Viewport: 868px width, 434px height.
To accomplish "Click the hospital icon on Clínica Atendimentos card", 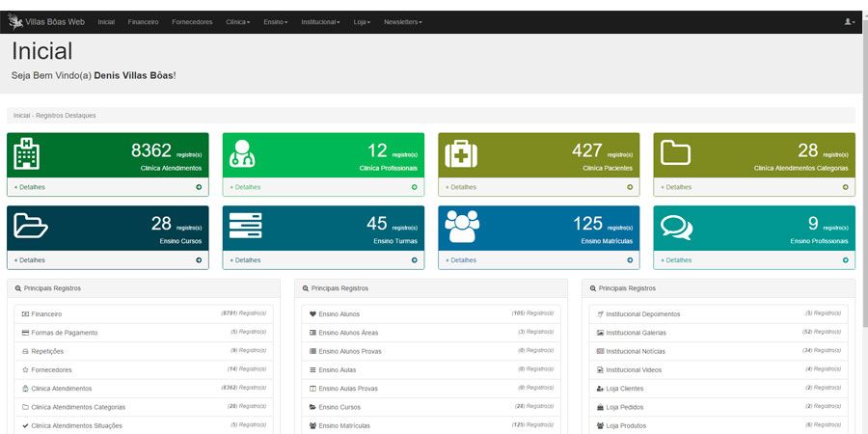I will click(27, 153).
